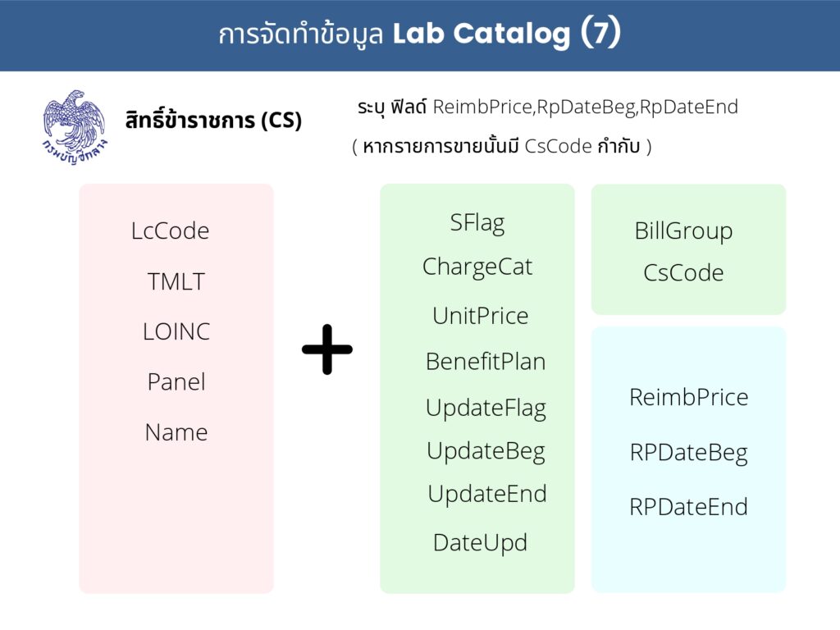Click the Comptroller General's Department garuda logo
Screen dimensions: 840x630
(75, 124)
